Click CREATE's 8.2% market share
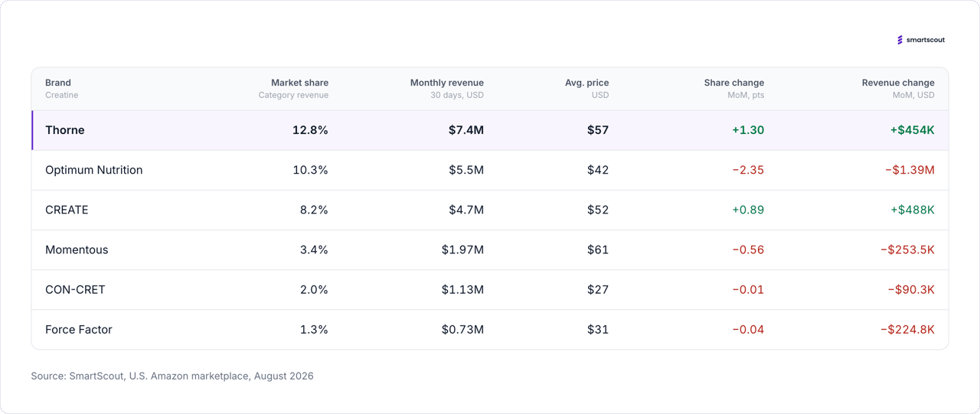This screenshot has width=980, height=414. coord(314,210)
